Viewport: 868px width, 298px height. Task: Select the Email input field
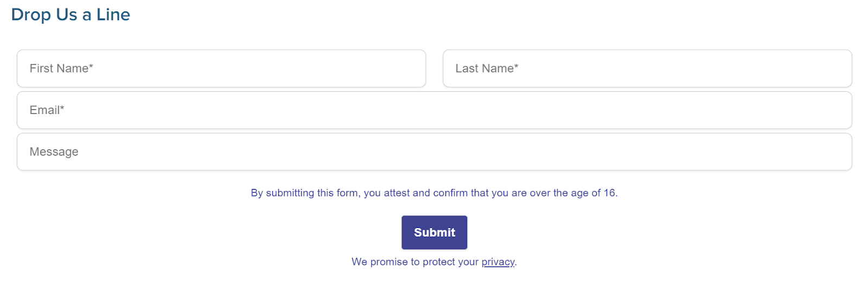click(434, 110)
